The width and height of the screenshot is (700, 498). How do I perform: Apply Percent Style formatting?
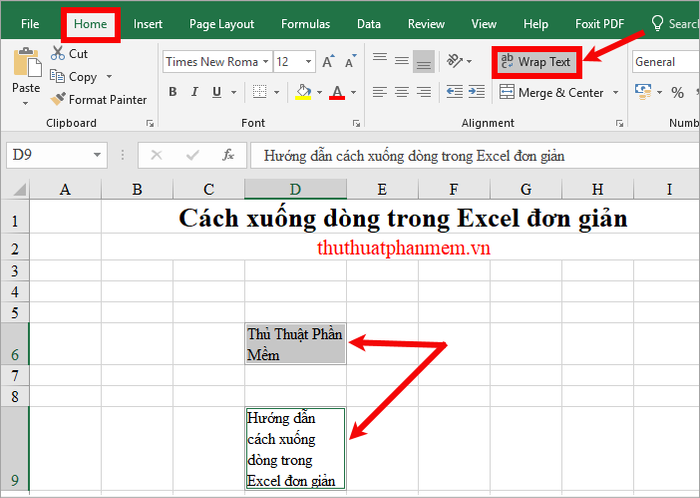click(677, 92)
